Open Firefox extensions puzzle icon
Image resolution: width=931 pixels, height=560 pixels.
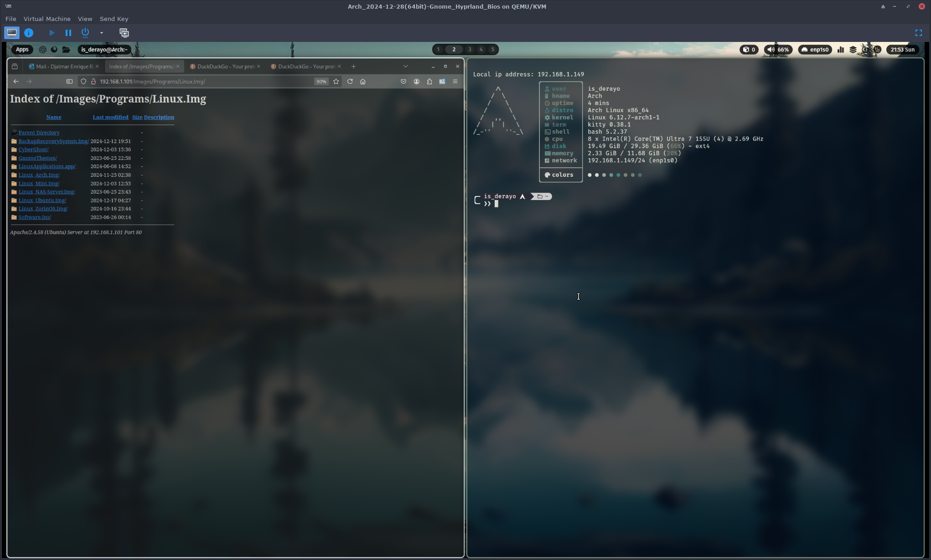click(429, 82)
